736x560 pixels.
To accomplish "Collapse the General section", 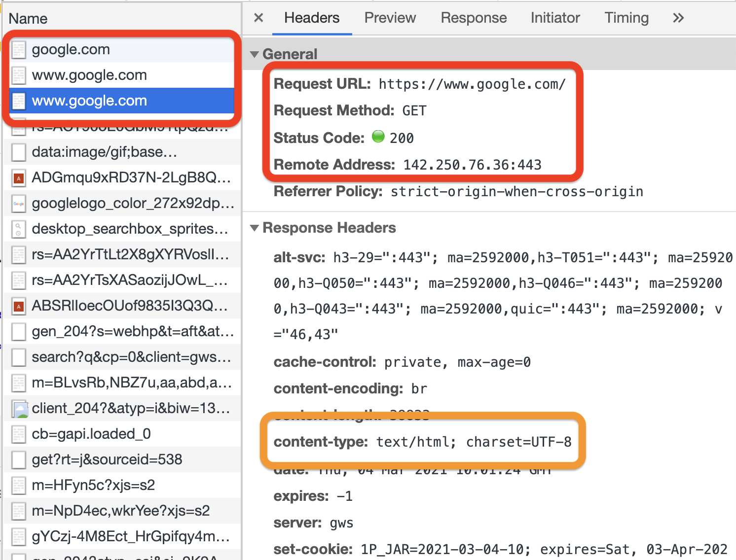I will tap(255, 54).
